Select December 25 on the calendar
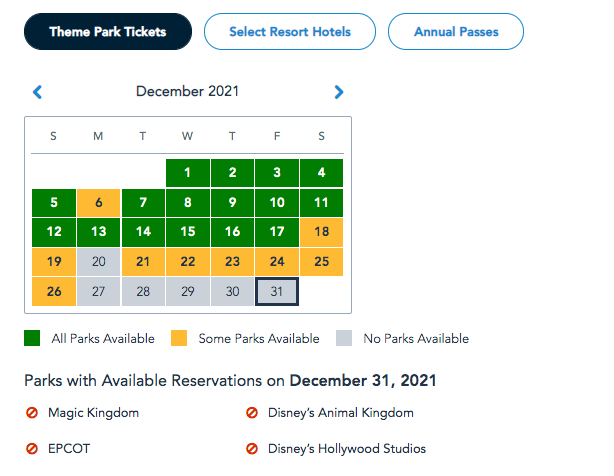The height and width of the screenshot is (476, 614). pyautogui.click(x=321, y=261)
